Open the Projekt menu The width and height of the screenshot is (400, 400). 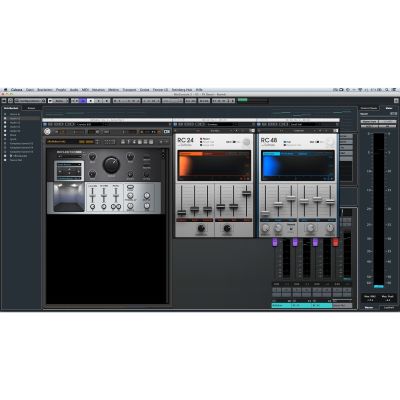pos(61,90)
